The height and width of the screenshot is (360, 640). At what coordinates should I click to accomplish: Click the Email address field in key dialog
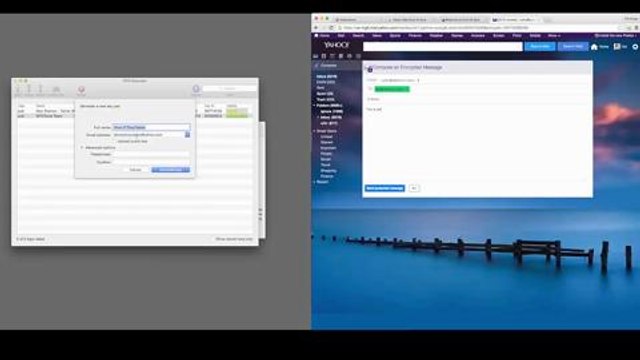(148, 135)
